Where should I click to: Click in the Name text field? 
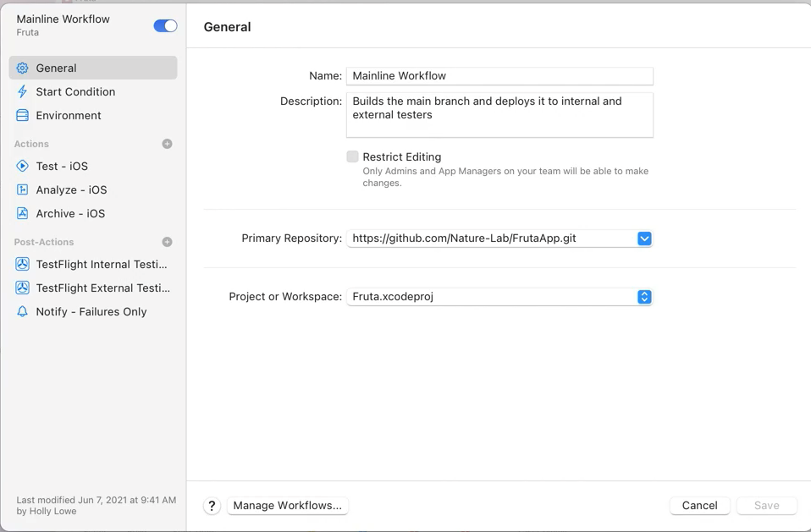pos(499,76)
